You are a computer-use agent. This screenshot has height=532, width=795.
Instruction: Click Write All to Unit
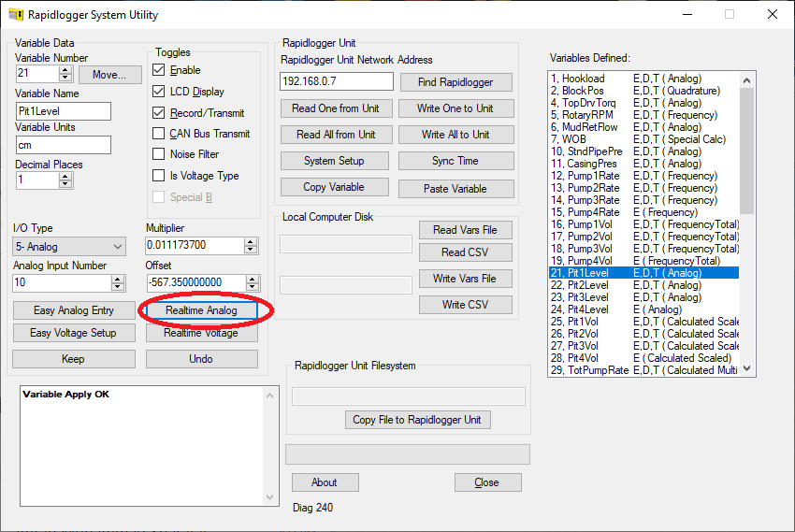point(455,135)
